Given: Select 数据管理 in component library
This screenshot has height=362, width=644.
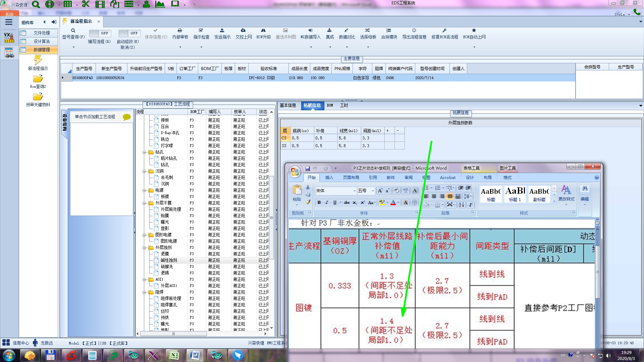Looking at the screenshot, I should 41,50.
